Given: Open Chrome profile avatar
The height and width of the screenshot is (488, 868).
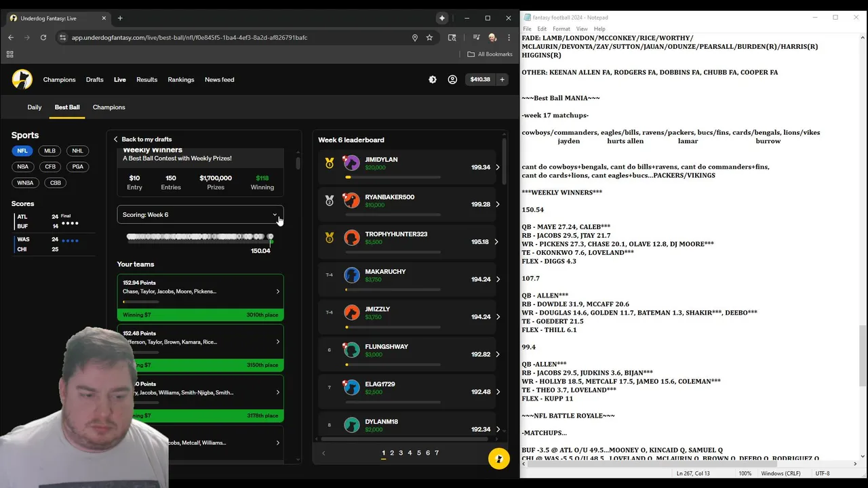Looking at the screenshot, I should pos(492,37).
